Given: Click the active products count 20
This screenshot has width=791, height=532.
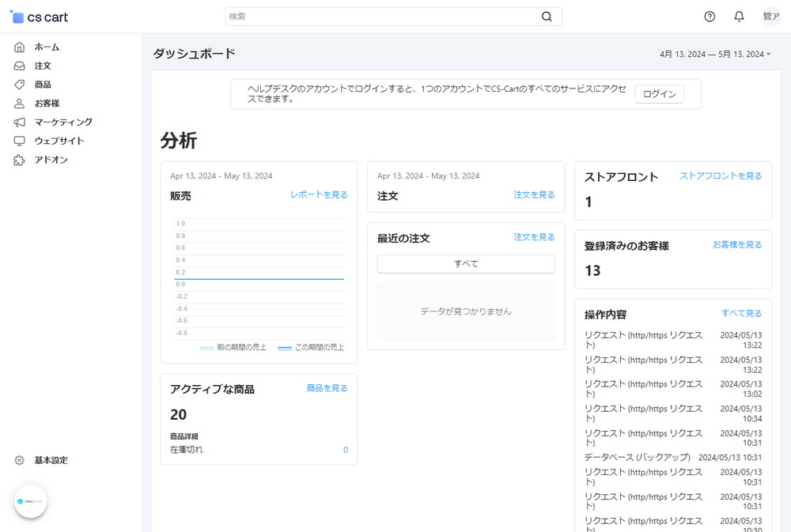Looking at the screenshot, I should point(179,414).
